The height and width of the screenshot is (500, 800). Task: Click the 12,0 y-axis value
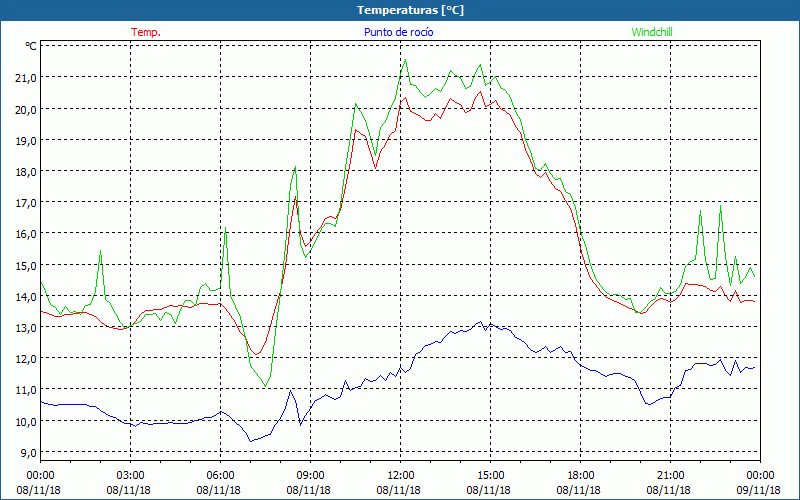(27, 359)
